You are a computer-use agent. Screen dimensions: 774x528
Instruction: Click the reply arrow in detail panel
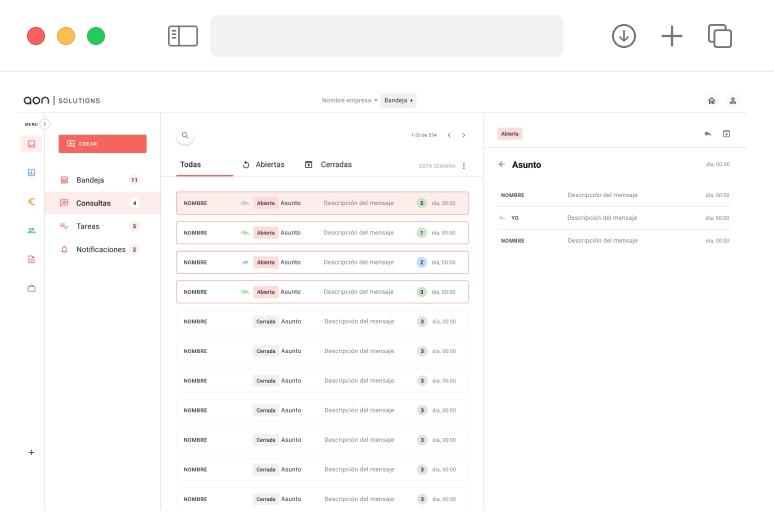(x=707, y=134)
